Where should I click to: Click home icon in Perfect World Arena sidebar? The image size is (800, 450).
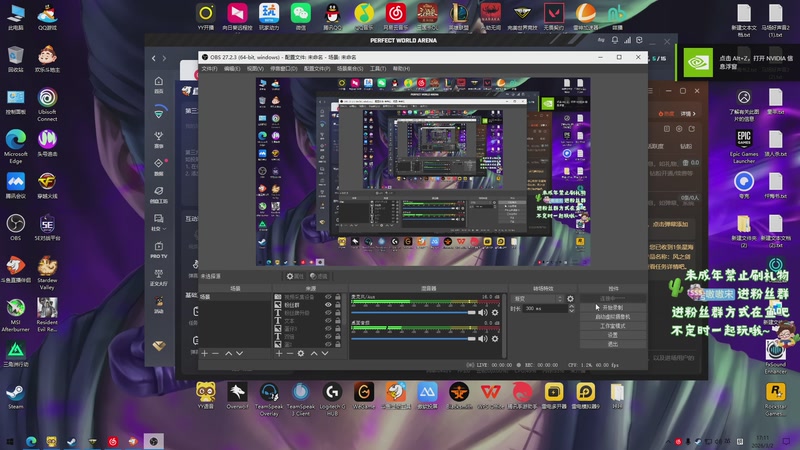[159, 84]
